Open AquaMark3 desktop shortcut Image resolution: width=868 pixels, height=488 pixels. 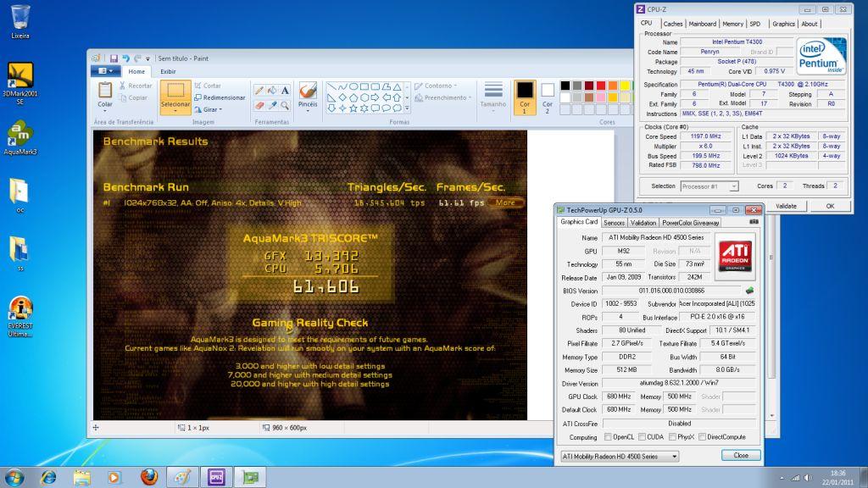[20, 137]
